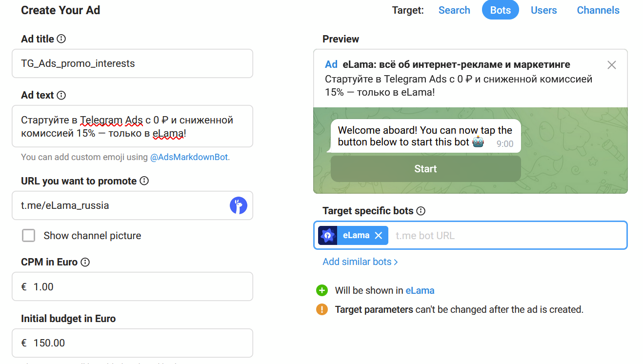643x364 pixels.
Task: Open the Channels target tab
Action: coord(598,10)
